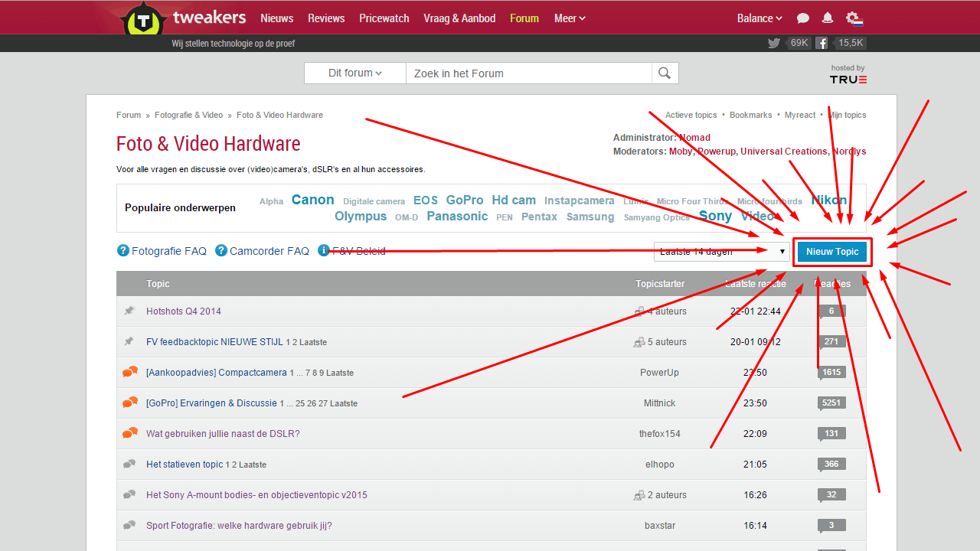Select the Hd cam popular tag
The image size is (980, 551).
coord(514,201)
